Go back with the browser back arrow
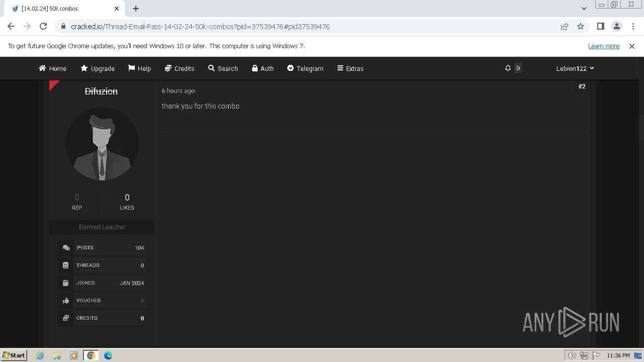The height and width of the screenshot is (362, 644). point(11,26)
